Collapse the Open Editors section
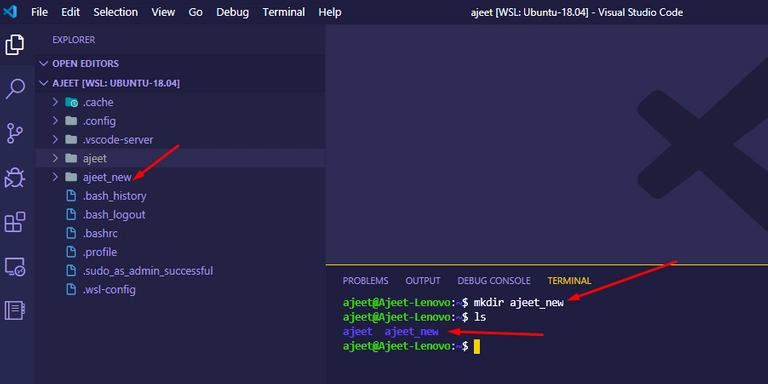Screen dimensions: 768x384 (44, 64)
